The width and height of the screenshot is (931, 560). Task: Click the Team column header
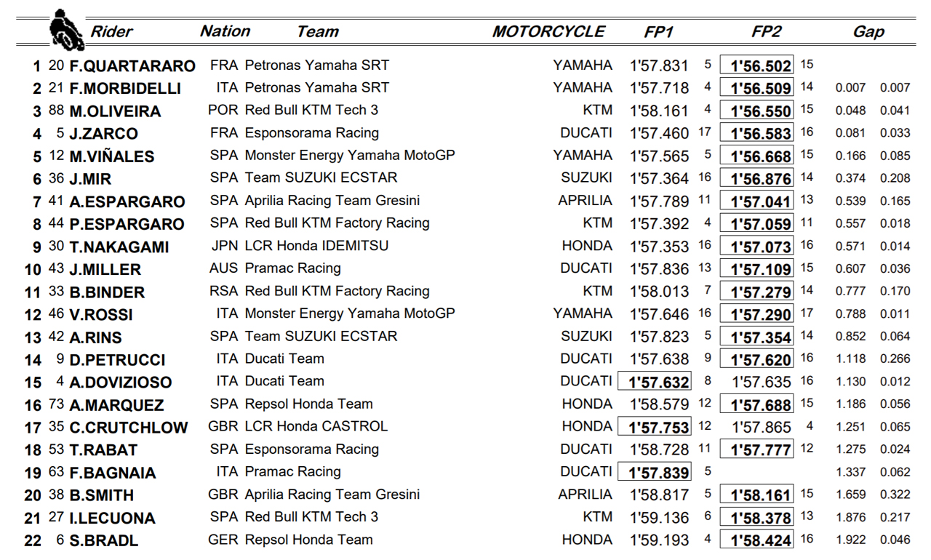pyautogui.click(x=318, y=31)
